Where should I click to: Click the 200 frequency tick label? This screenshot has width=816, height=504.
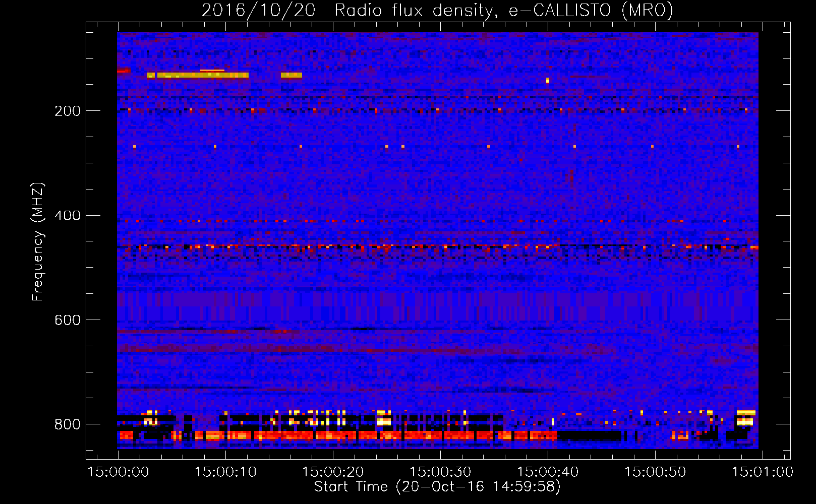(68, 111)
